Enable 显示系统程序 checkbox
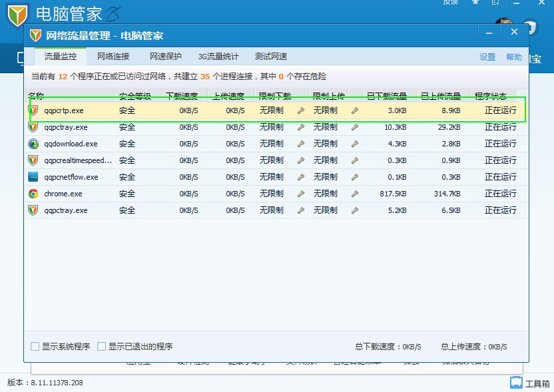Viewport: 554px width, 392px height. (35, 347)
